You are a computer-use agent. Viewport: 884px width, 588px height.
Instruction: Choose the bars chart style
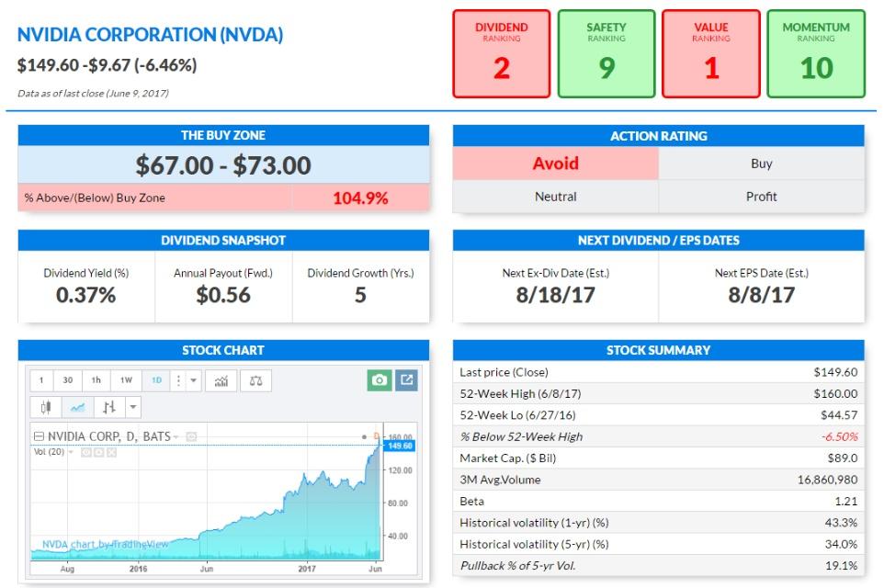point(109,407)
